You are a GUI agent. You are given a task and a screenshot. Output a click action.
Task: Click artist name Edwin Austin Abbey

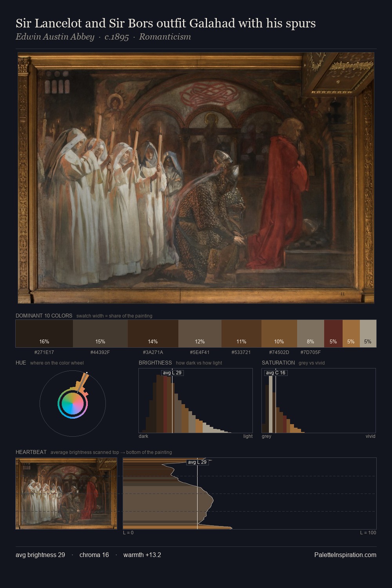pyautogui.click(x=55, y=37)
